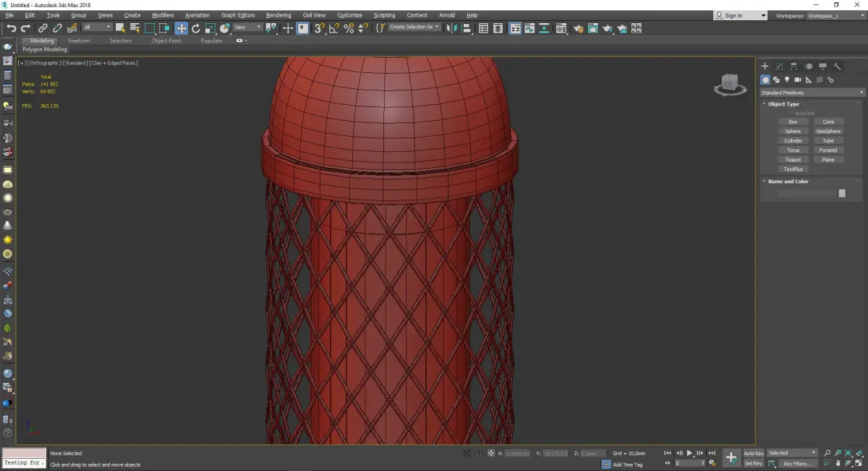This screenshot has height=471, width=868.
Task: Toggle Spinner Snap in the toolbar
Action: (x=362, y=28)
